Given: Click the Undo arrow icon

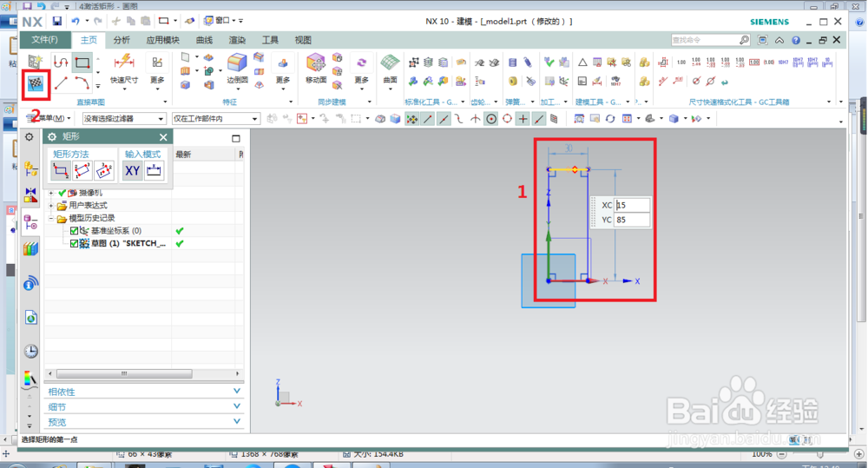Looking at the screenshot, I should pyautogui.click(x=76, y=21).
